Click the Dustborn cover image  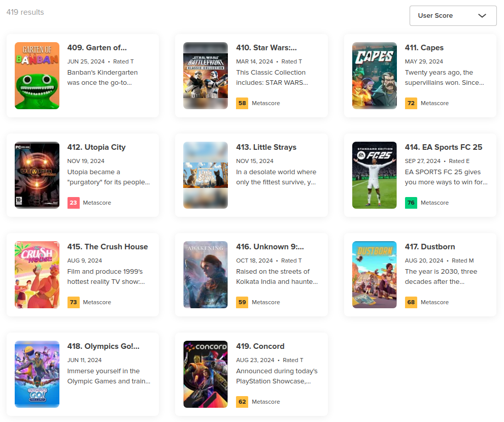375,275
